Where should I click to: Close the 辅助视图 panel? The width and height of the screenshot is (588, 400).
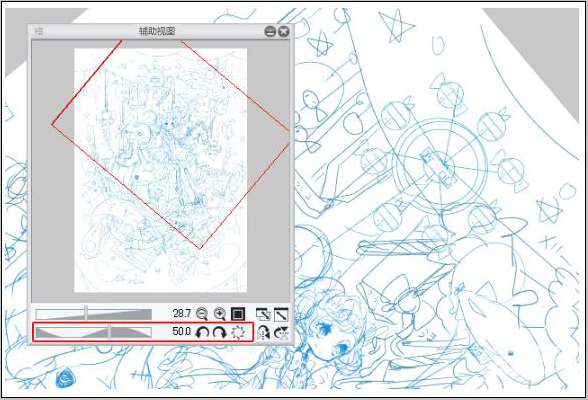pyautogui.click(x=284, y=31)
